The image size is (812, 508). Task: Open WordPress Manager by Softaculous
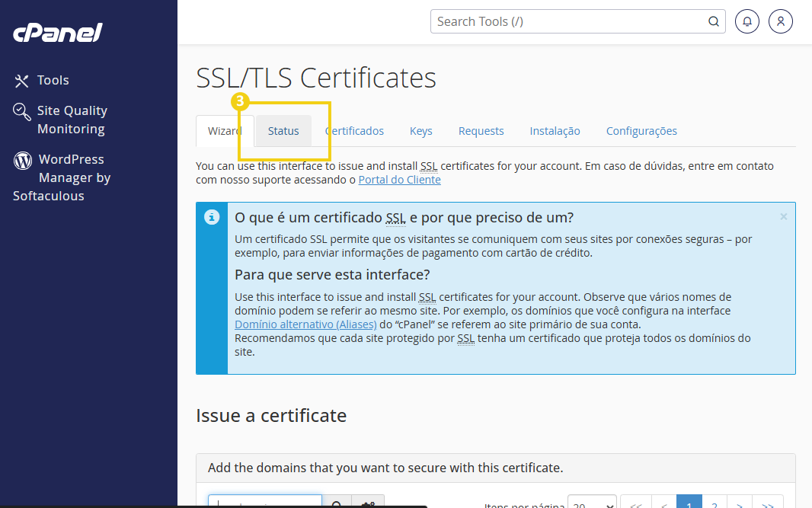62,177
